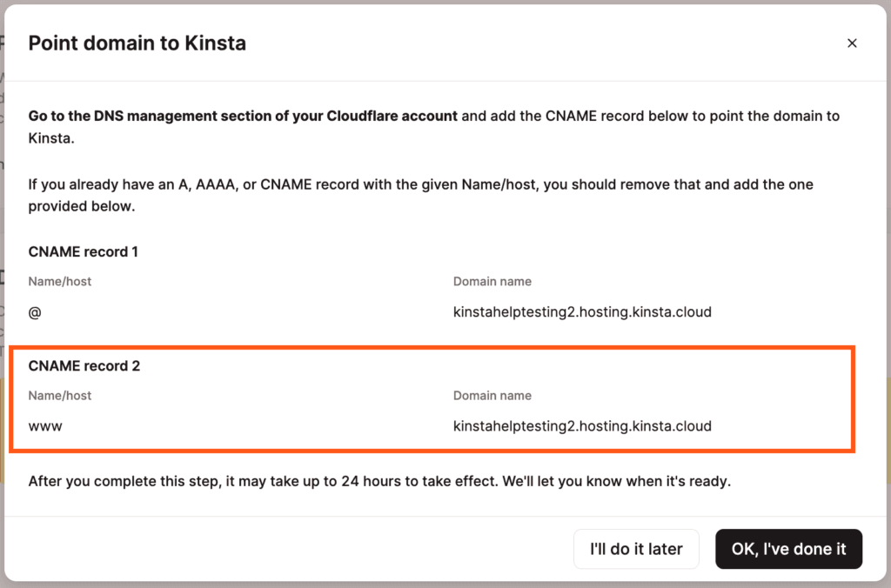
Task: Click the I'll do it later button
Action: 636,549
